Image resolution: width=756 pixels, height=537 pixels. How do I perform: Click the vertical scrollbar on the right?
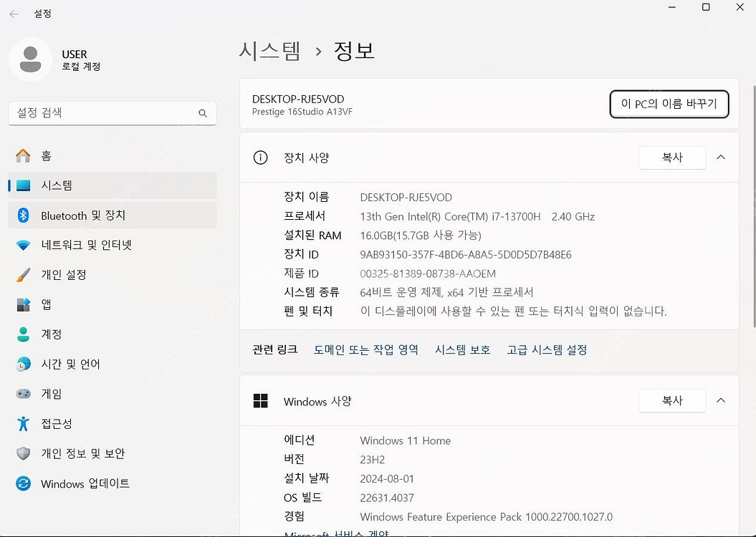tap(754, 207)
